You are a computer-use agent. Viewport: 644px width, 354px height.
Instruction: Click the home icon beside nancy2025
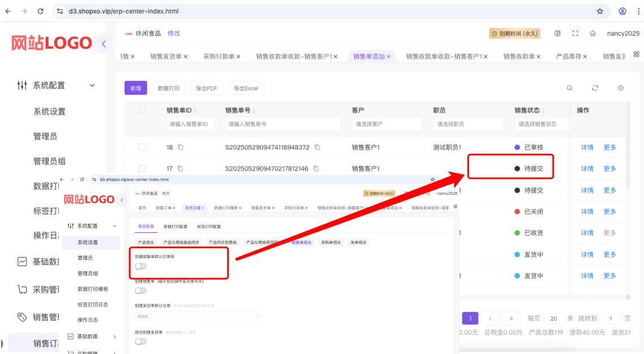click(592, 33)
